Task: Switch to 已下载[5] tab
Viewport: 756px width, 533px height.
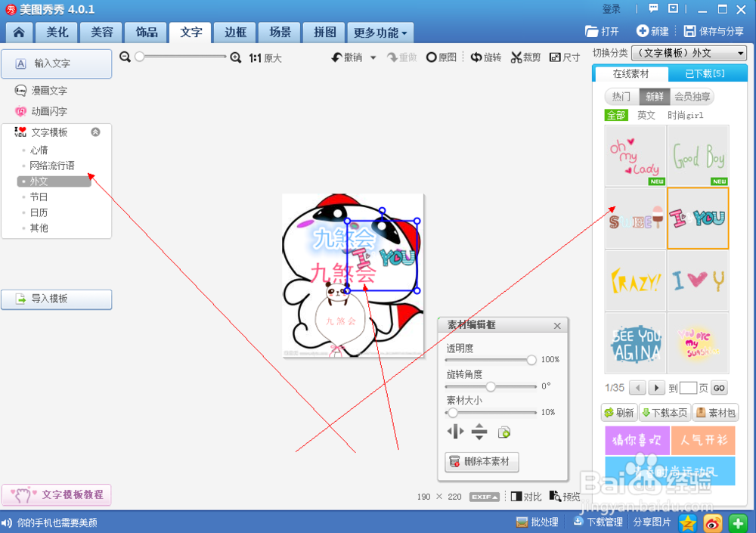Action: (705, 73)
